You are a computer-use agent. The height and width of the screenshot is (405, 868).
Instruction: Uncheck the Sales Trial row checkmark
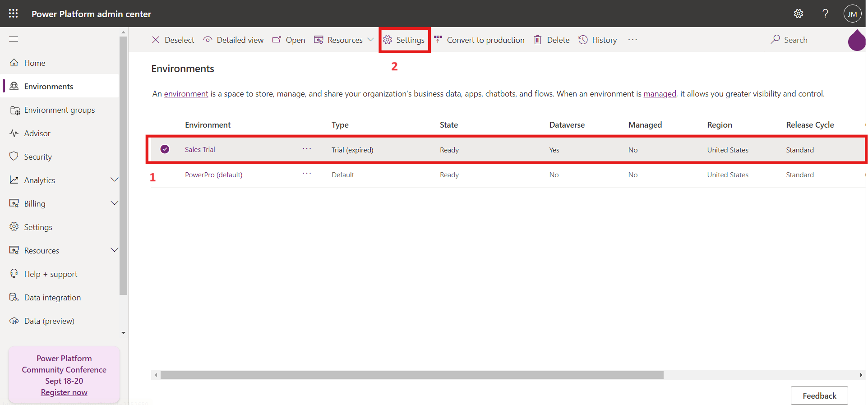[x=165, y=149]
